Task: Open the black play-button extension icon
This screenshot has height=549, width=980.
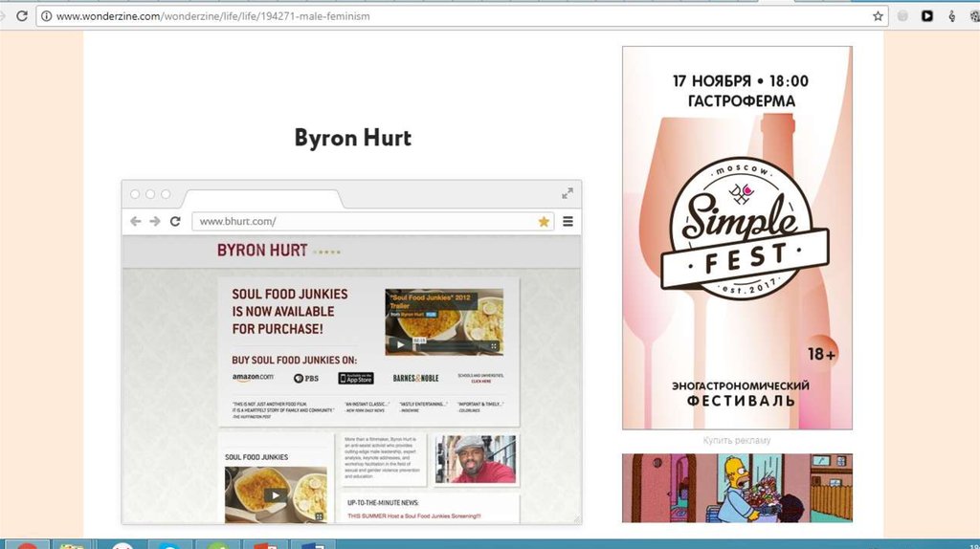Action: pos(927,16)
